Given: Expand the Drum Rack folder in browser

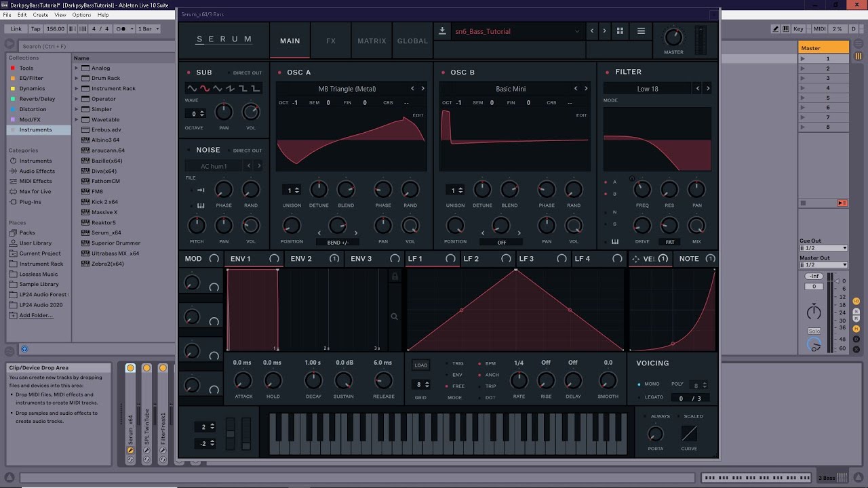Looking at the screenshot, I should point(77,78).
